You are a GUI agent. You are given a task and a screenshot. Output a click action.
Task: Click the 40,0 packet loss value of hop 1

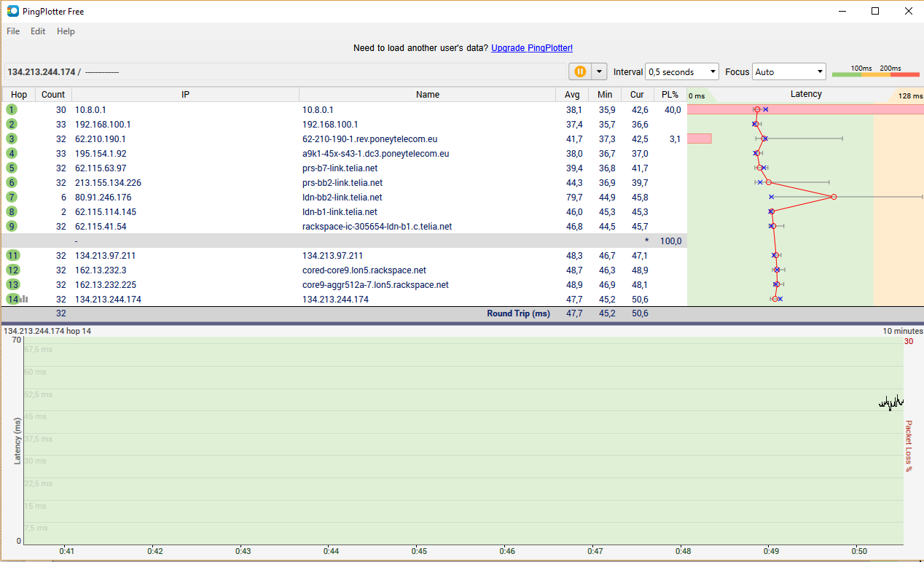coord(673,109)
